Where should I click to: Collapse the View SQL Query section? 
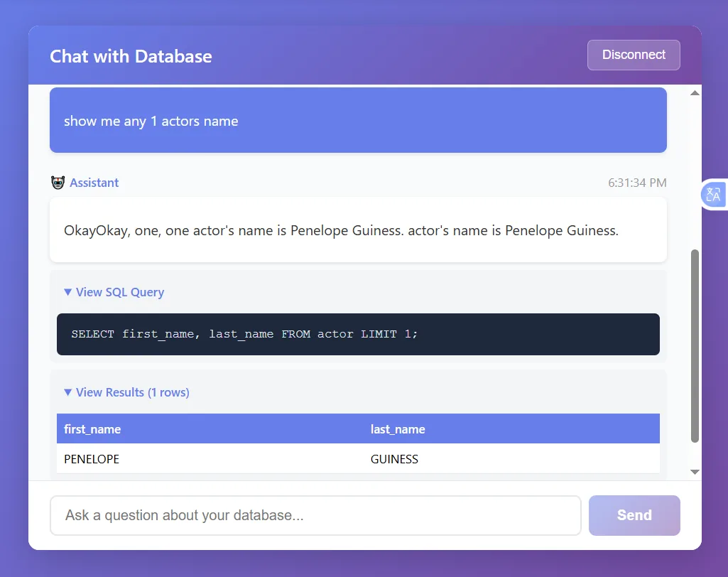click(x=114, y=292)
